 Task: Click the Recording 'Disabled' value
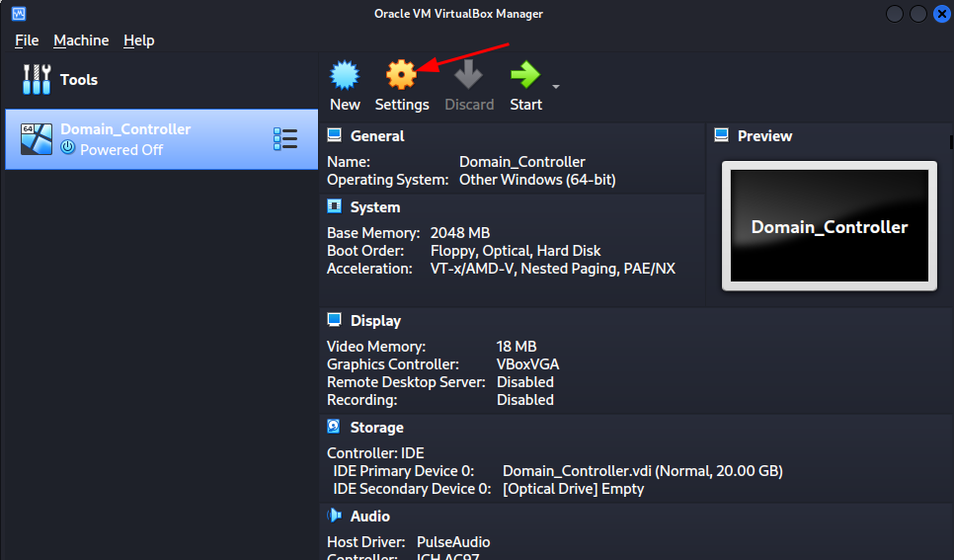[x=525, y=399]
